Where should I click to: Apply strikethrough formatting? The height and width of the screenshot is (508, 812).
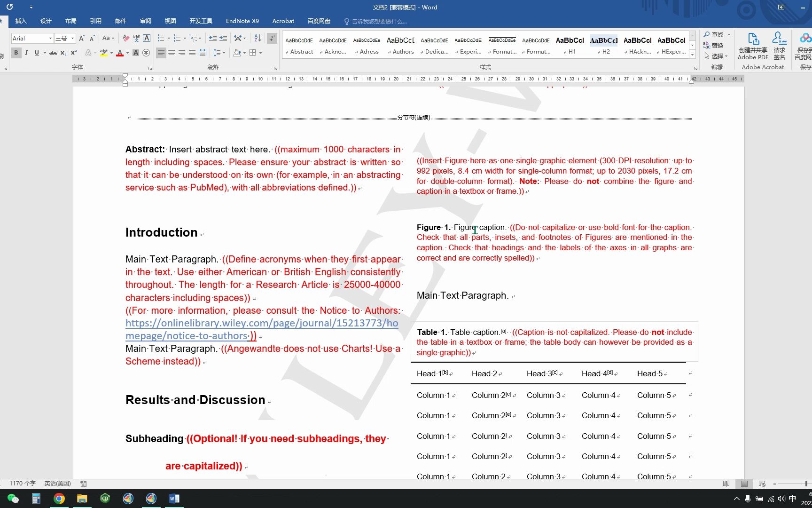[x=53, y=53]
